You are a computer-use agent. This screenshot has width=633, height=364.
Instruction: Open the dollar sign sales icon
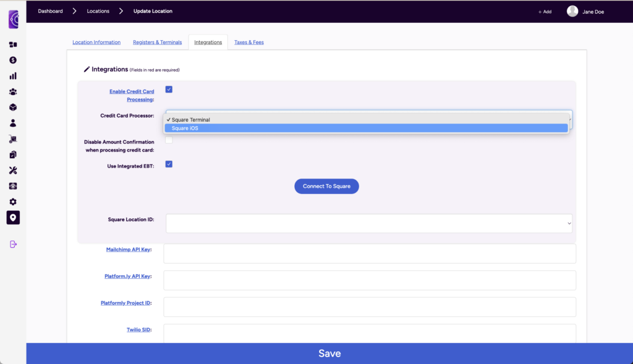coord(13,60)
